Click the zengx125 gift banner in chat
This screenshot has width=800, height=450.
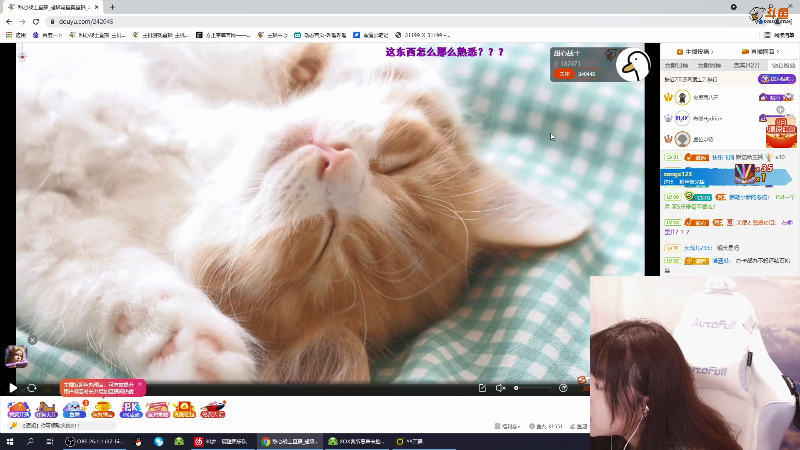click(x=726, y=177)
